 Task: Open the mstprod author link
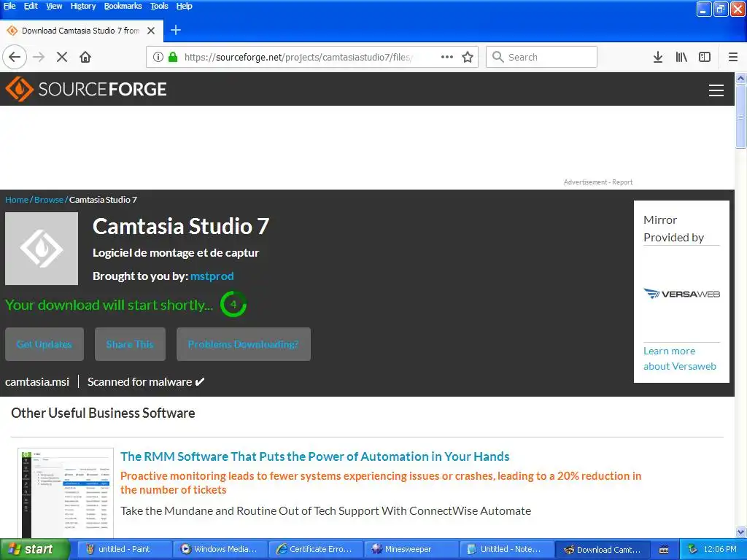(x=212, y=276)
